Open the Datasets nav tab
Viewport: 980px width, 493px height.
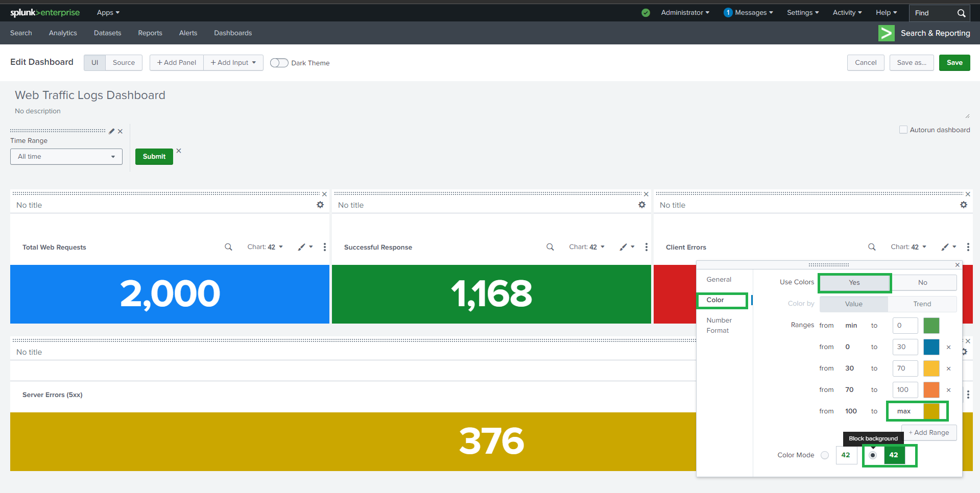(x=108, y=33)
